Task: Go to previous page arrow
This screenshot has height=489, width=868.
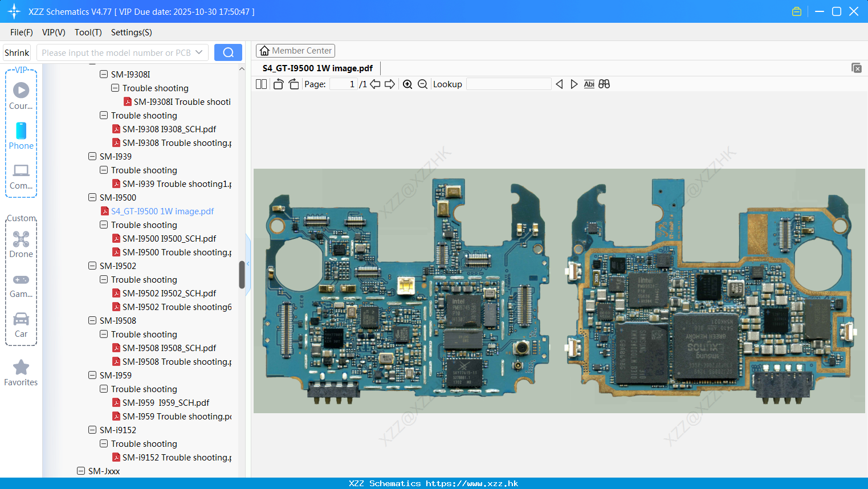Action: pyautogui.click(x=375, y=84)
